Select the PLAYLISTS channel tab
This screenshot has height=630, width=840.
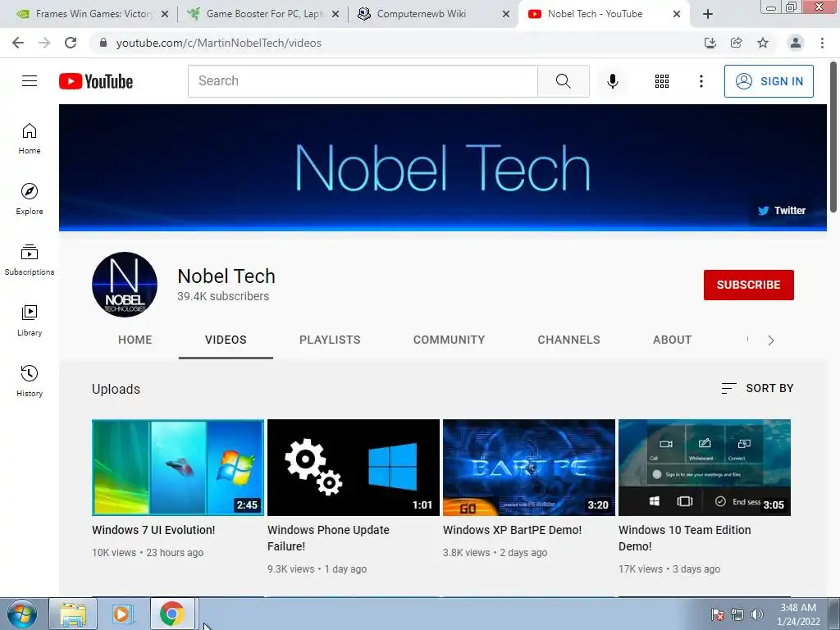pos(330,340)
